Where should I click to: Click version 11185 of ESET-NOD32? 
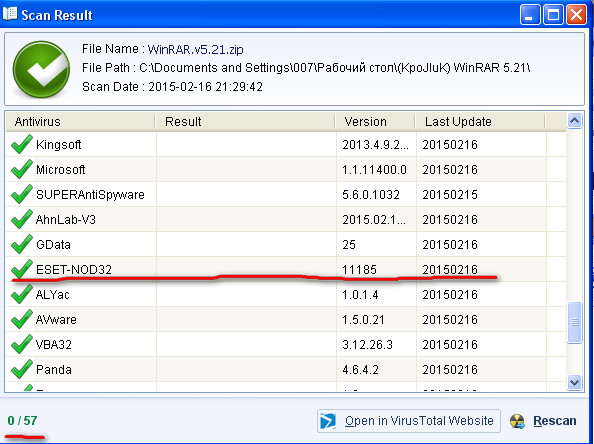(x=359, y=269)
